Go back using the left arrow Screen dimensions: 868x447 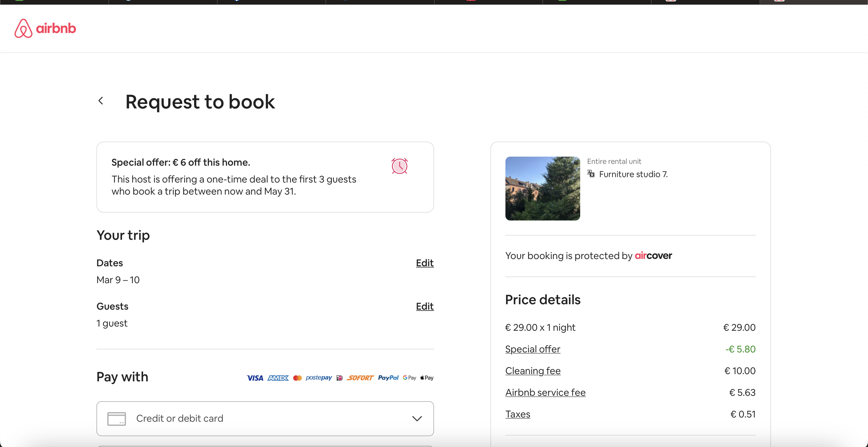[100, 101]
